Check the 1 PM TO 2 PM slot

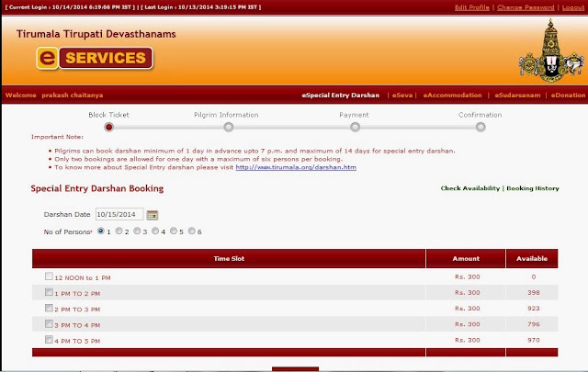tap(49, 292)
